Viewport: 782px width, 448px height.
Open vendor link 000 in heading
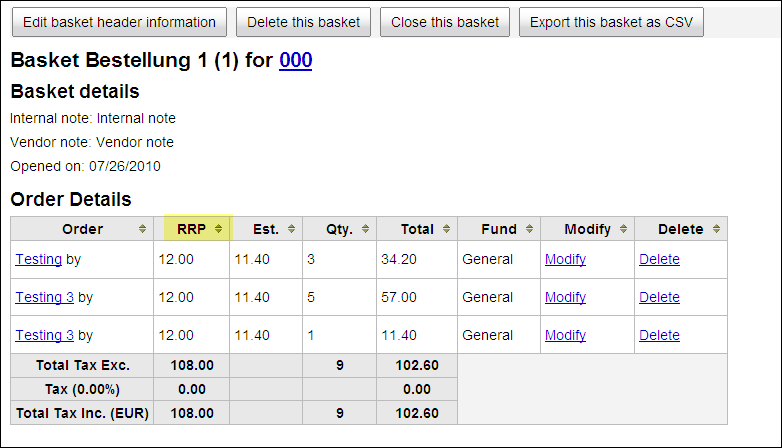click(296, 60)
